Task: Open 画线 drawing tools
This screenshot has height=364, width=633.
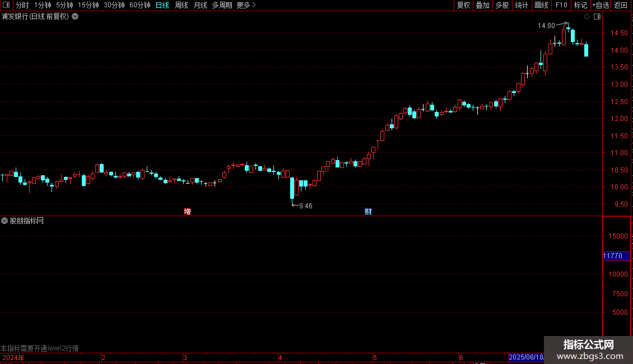Action: pos(541,5)
